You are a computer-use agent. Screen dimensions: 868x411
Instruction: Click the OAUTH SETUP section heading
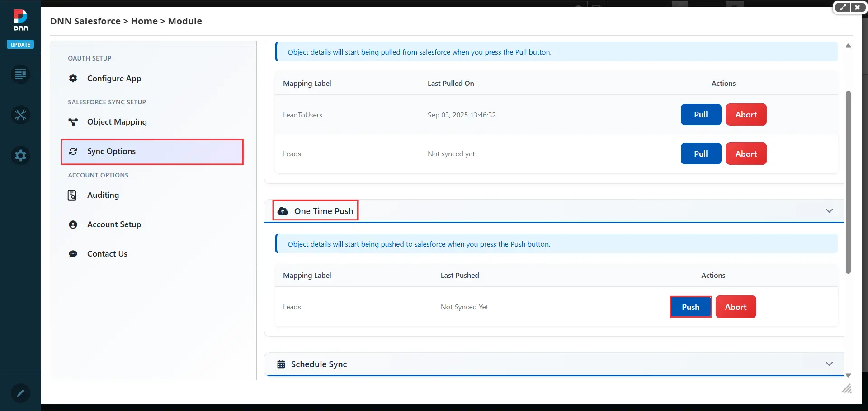90,58
